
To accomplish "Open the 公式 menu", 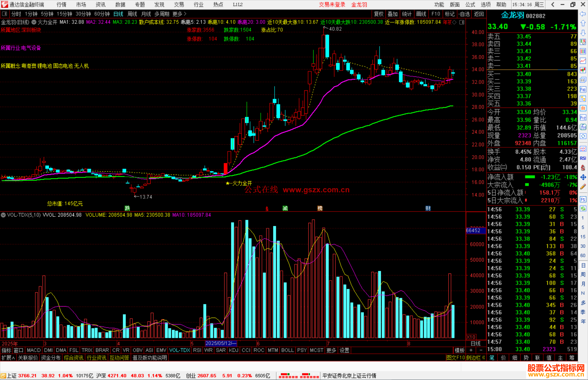I will (x=470, y=4).
